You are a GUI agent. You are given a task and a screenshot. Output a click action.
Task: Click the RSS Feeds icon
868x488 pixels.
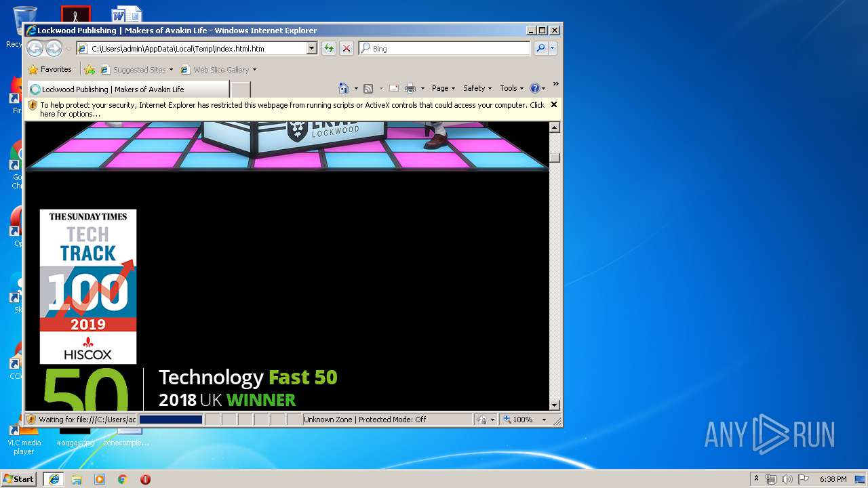[x=368, y=88]
